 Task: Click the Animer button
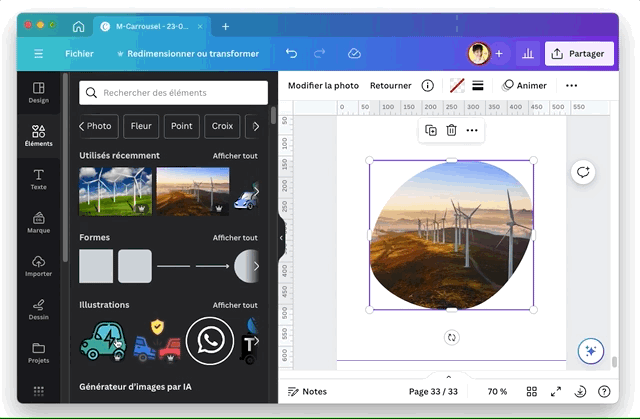[524, 86]
